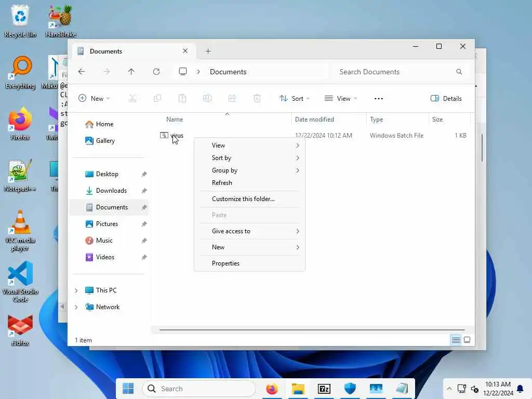Open the See more ellipsis menu
Viewport: 532px width, 399px height.
click(x=379, y=98)
